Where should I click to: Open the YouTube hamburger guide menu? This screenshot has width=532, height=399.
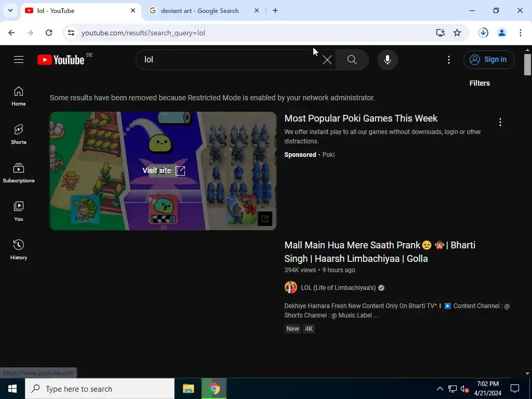point(19,60)
